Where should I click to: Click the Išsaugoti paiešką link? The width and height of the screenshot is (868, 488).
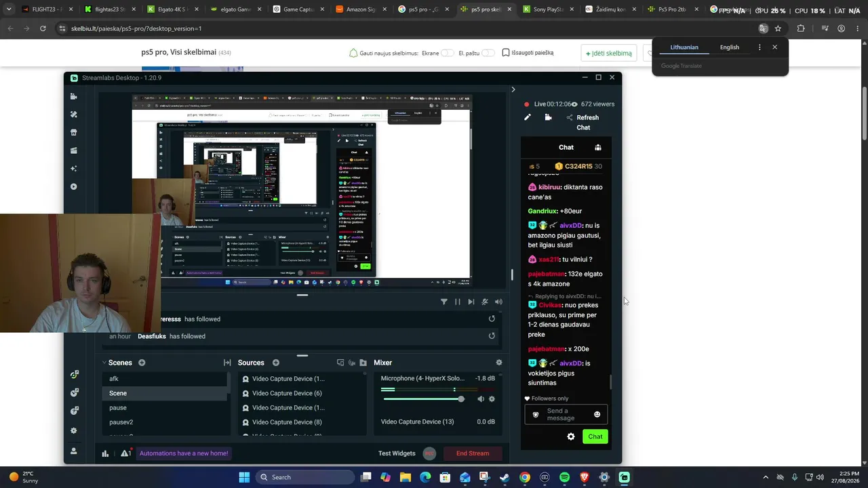point(528,53)
